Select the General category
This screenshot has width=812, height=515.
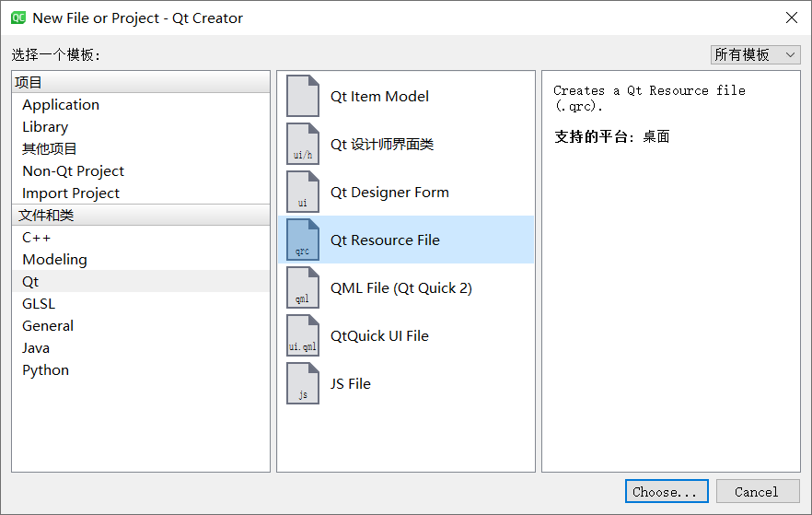[x=140, y=326]
